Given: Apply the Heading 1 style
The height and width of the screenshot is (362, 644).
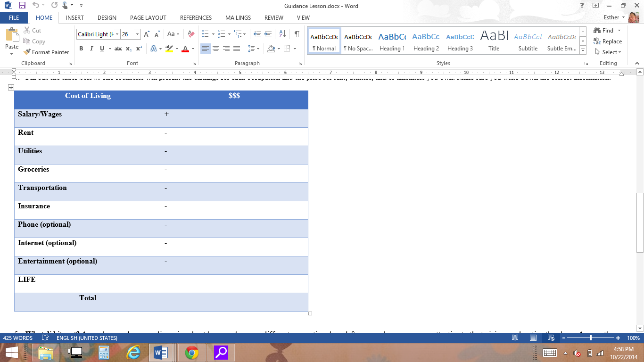Looking at the screenshot, I should tap(392, 41).
